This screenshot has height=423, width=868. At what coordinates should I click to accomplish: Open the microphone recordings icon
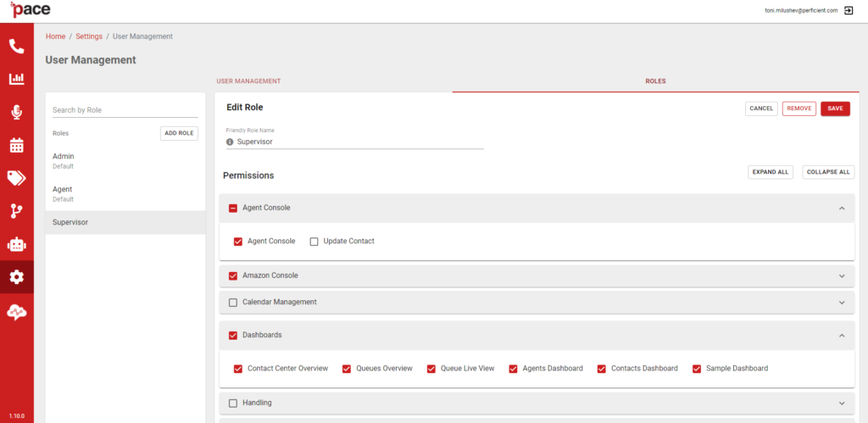[x=17, y=113]
